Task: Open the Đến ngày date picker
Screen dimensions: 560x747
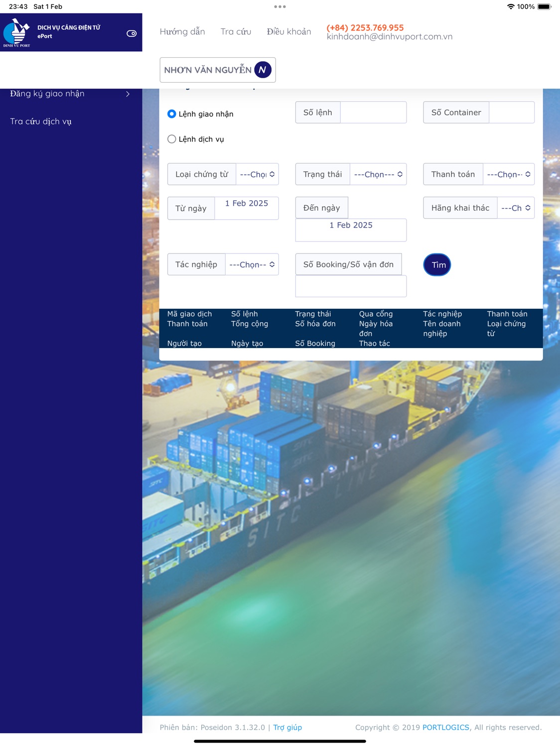Action: point(351,230)
